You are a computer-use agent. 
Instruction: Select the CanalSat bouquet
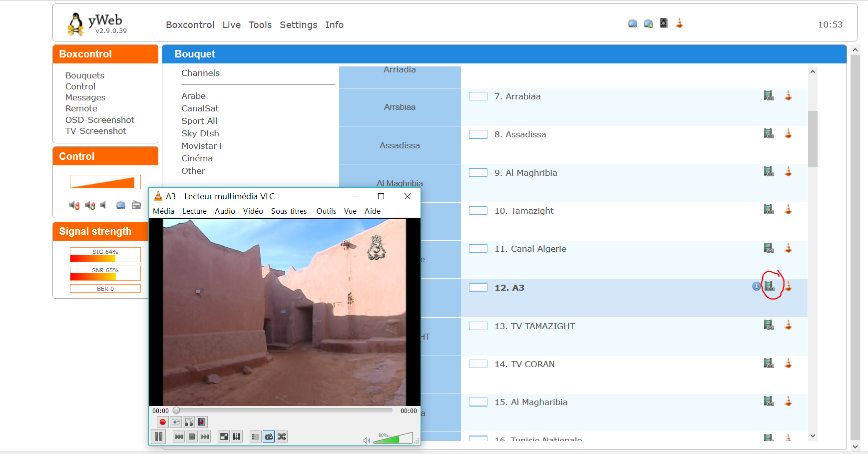pyautogui.click(x=200, y=108)
